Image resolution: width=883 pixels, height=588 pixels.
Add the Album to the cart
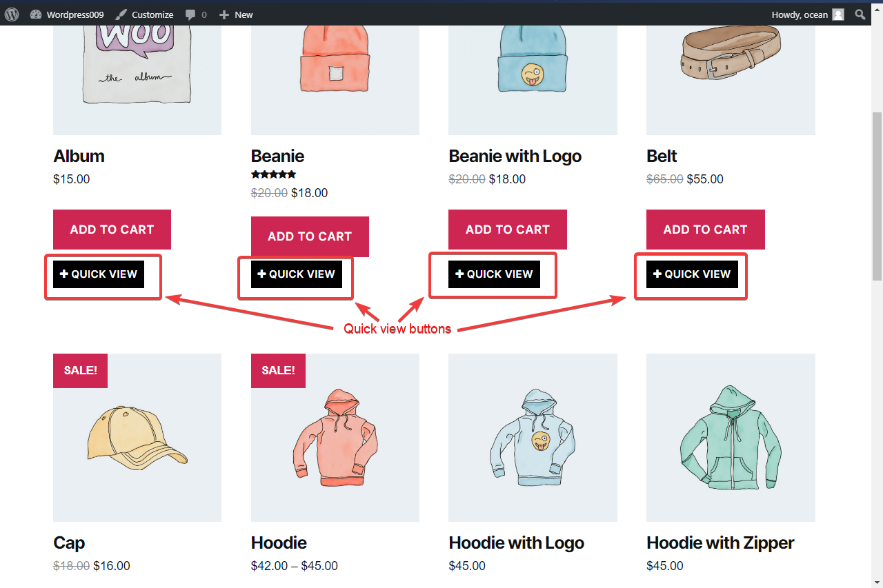(x=112, y=229)
